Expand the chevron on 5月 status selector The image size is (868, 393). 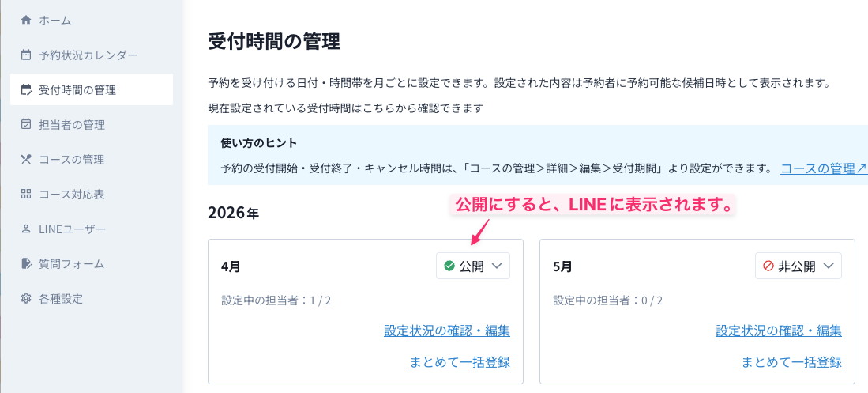(829, 266)
